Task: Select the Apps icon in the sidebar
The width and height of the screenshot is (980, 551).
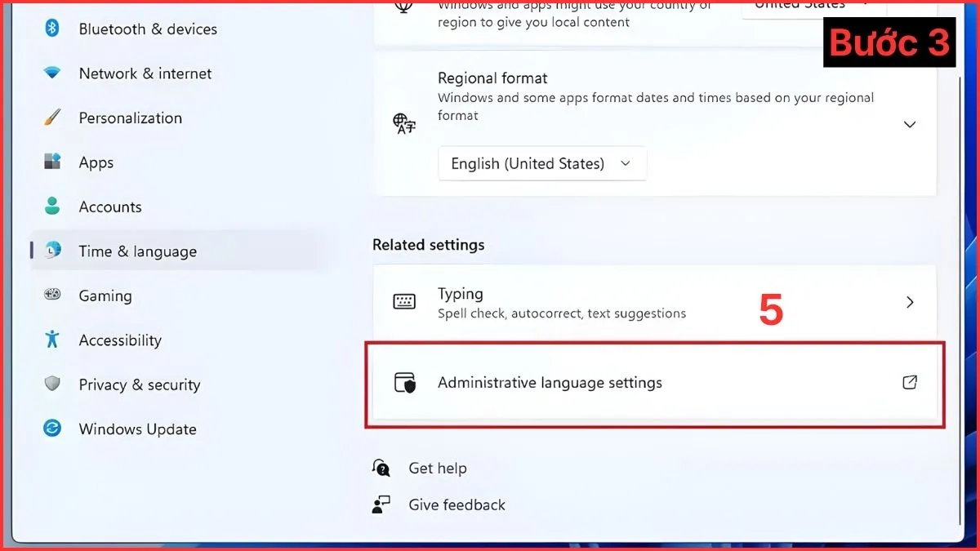Action: coord(51,162)
